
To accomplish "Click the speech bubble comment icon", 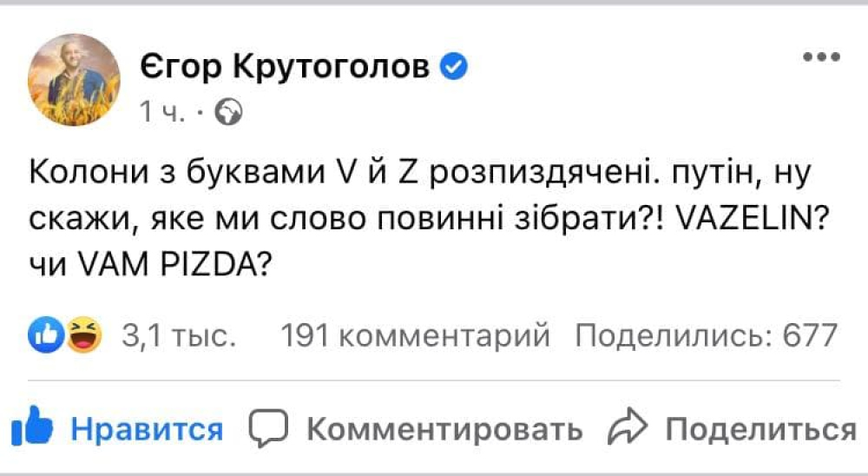I will [266, 427].
